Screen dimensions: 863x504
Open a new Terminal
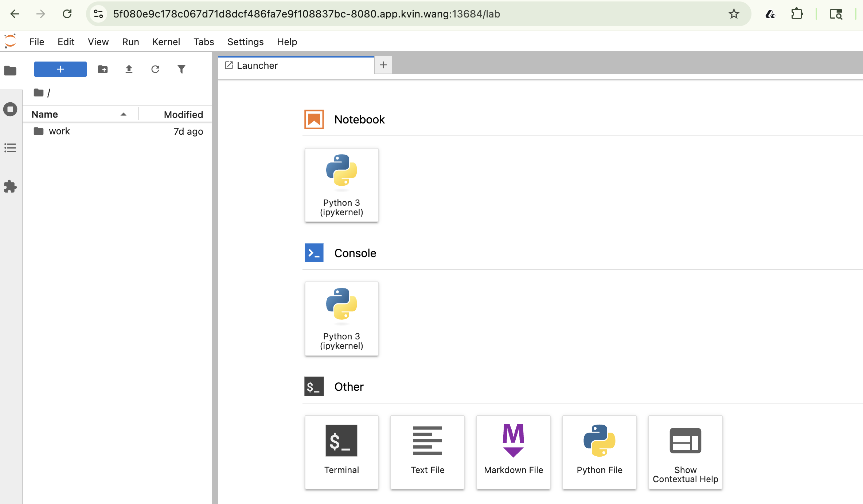pyautogui.click(x=341, y=452)
